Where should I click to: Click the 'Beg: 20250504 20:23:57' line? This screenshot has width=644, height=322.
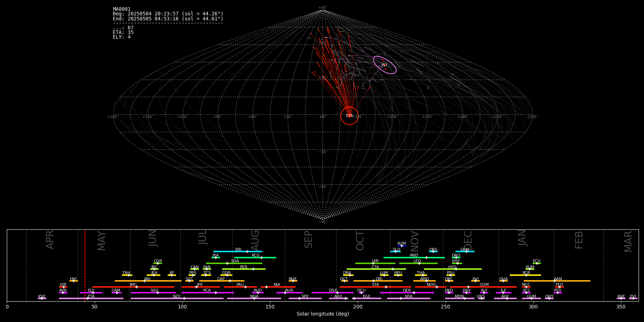pyautogui.click(x=168, y=14)
